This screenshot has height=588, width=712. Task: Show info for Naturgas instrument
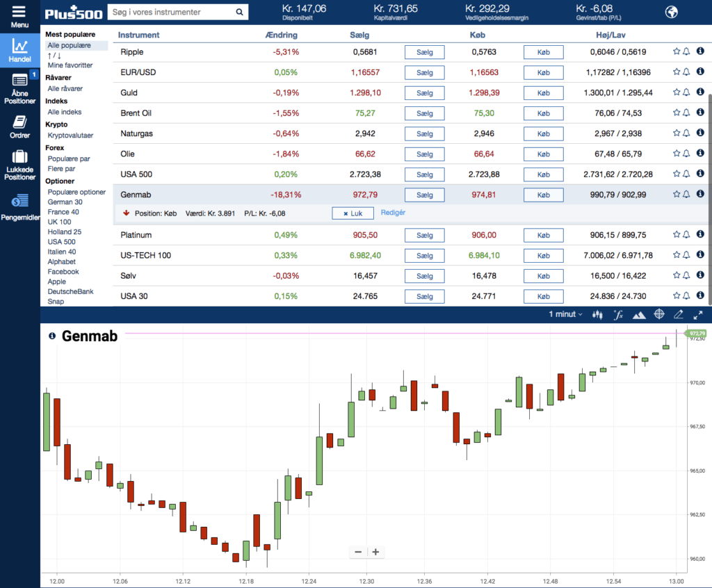(x=700, y=133)
